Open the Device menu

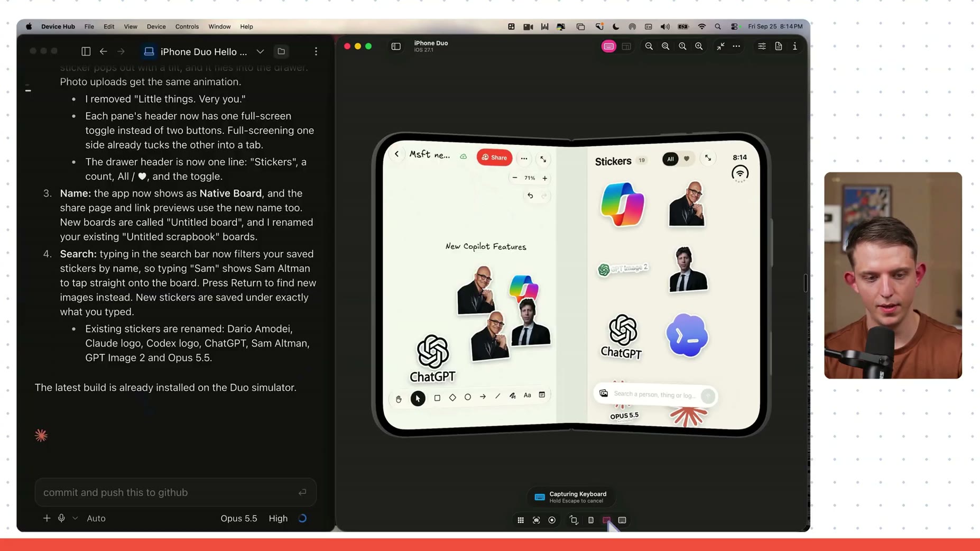[x=156, y=26]
